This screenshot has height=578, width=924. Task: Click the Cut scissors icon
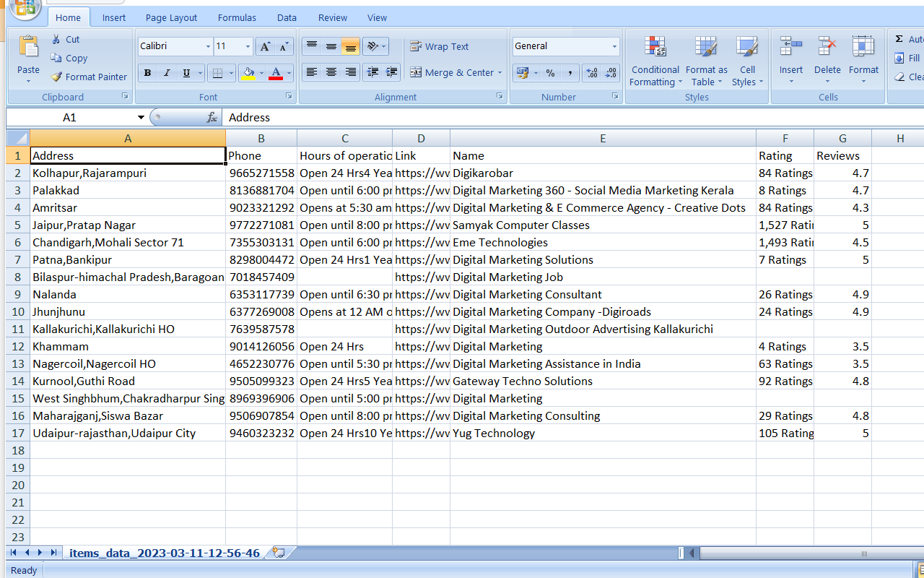pyautogui.click(x=56, y=39)
